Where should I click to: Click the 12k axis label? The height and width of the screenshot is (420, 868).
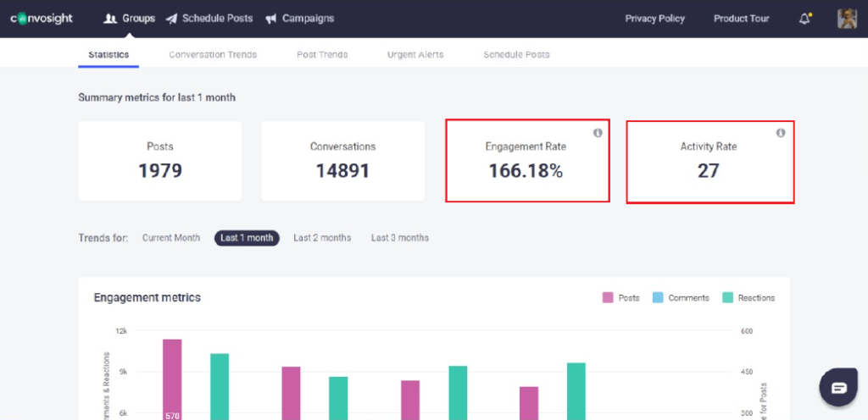pyautogui.click(x=121, y=331)
